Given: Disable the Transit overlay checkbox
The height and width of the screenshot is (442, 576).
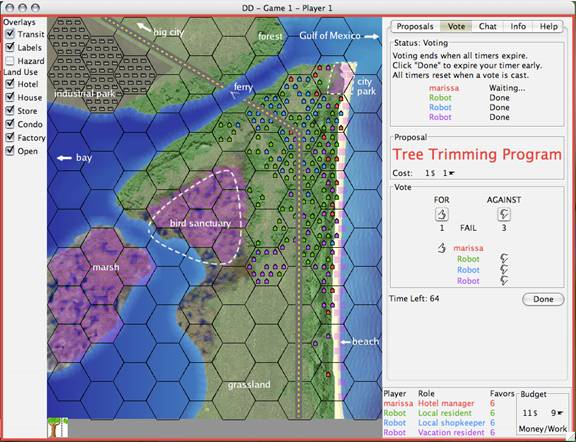Looking at the screenshot, I should [10, 34].
